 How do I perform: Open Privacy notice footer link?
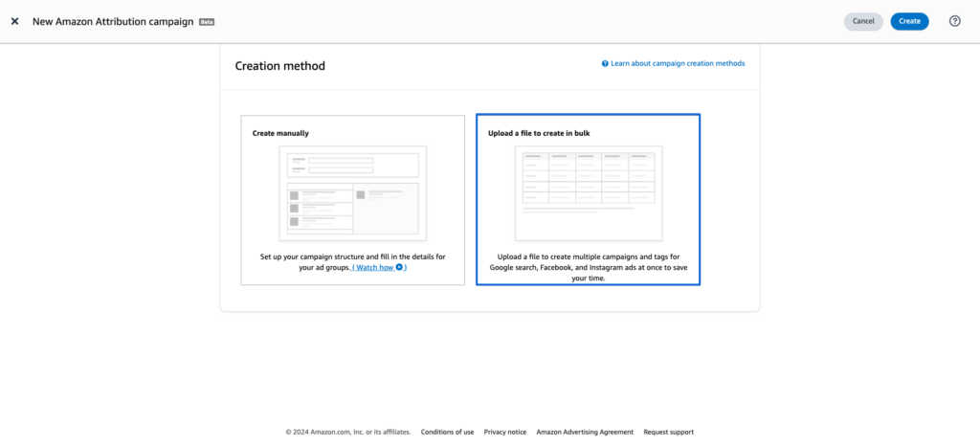(x=505, y=432)
